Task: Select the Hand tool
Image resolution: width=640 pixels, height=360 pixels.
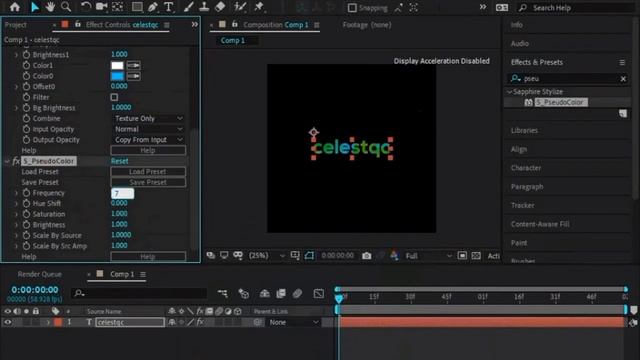Action: tap(50, 7)
